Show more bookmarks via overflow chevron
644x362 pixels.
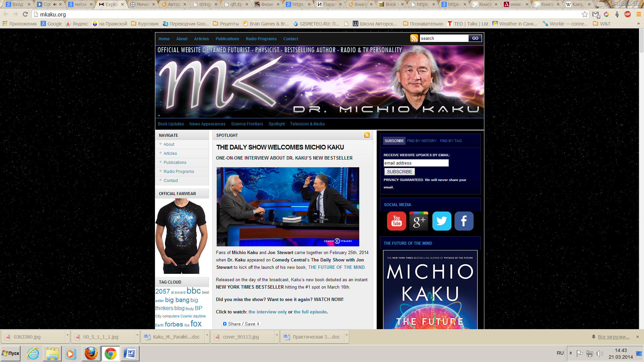pos(638,24)
